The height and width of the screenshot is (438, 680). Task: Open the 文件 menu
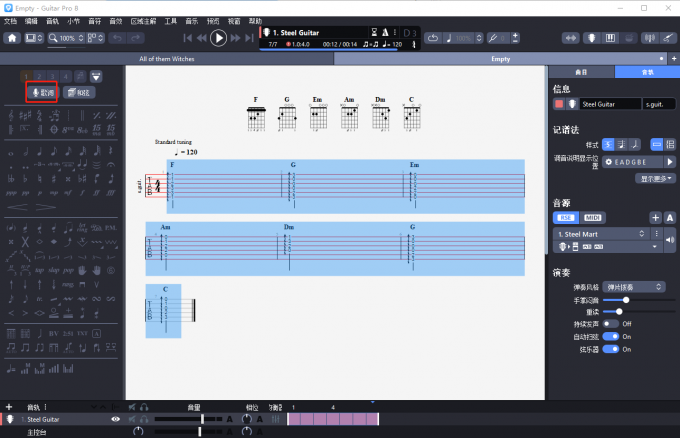click(10, 20)
